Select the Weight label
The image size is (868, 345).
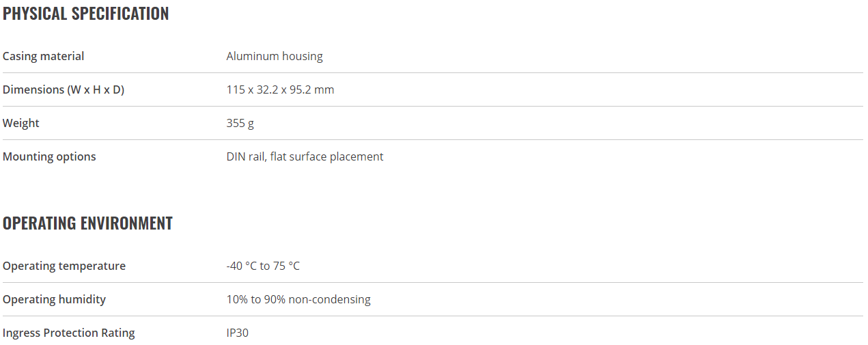pos(21,123)
